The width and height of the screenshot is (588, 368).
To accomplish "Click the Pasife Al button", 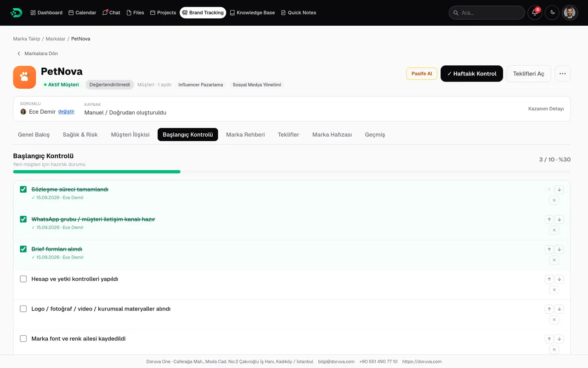I will coord(422,74).
